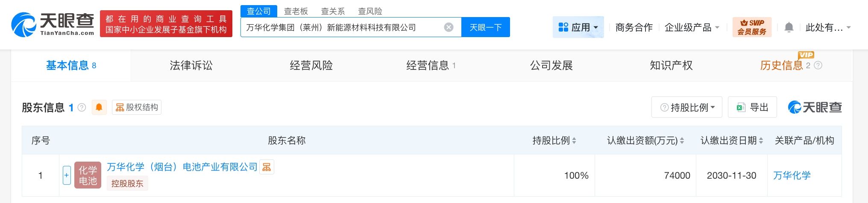This screenshot has height=203, width=868.
Task: Click the orange shareholder alert bell
Action: (99, 107)
